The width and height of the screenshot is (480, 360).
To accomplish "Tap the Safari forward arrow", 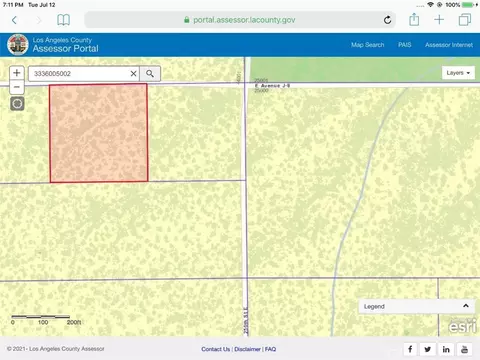I will point(39,20).
